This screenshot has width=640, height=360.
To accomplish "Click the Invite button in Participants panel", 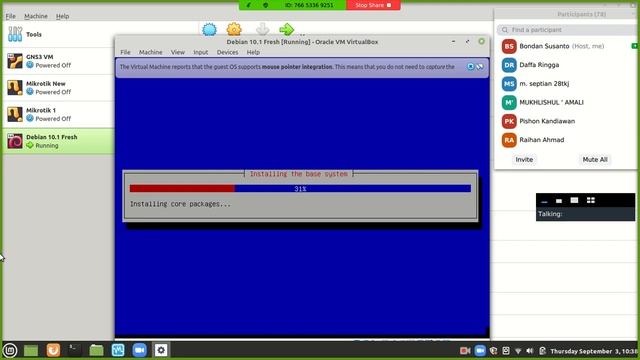I will [524, 160].
